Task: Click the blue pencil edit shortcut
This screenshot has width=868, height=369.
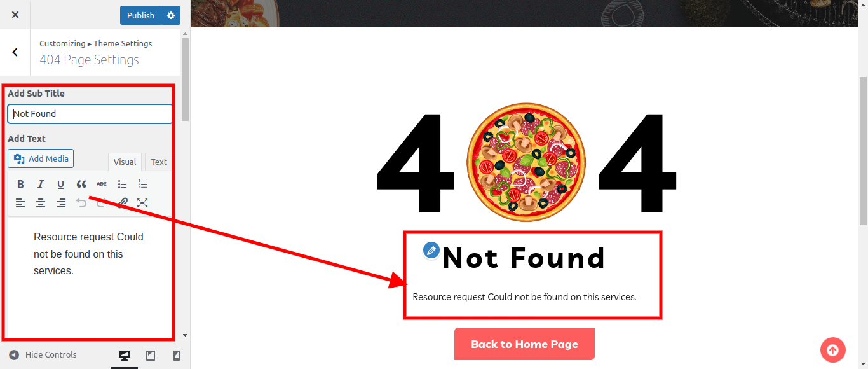Action: pos(431,250)
